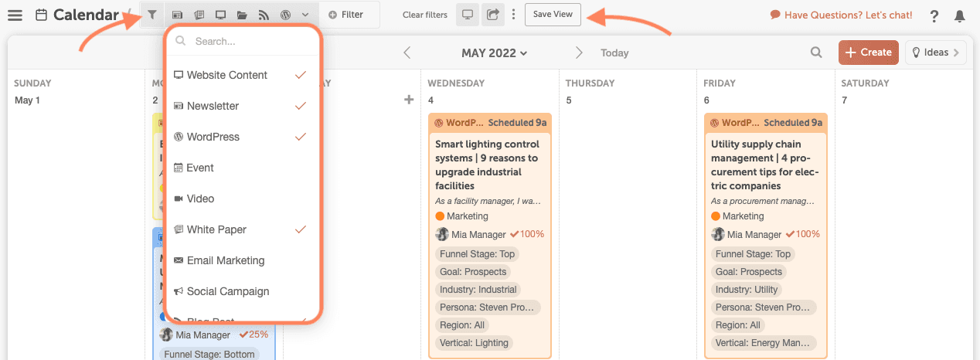Screen dimensions: 980x360
Task: Expand the Ideas panel
Action: pyautogui.click(x=935, y=53)
